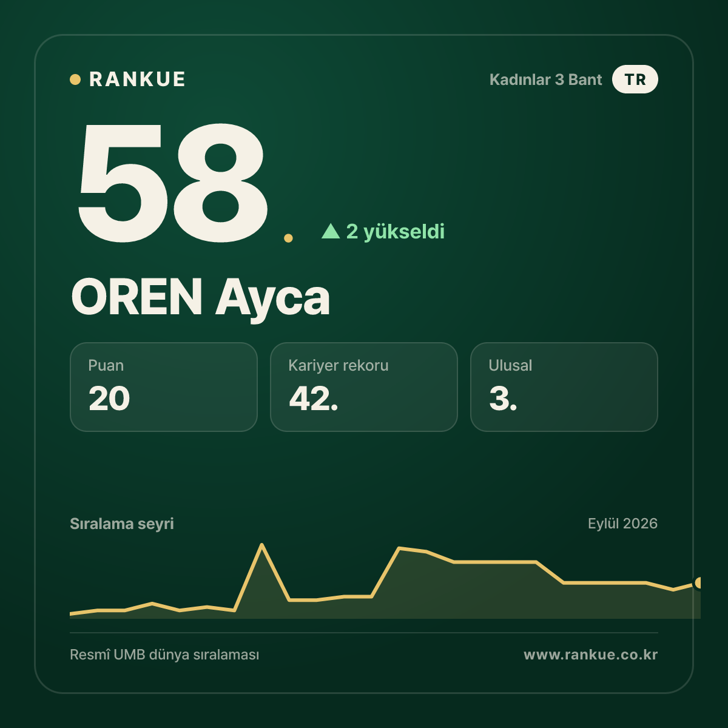Viewport: 728px width, 728px height.
Task: Open the Kariyer rekoru card showing 42.
Action: pos(364,387)
